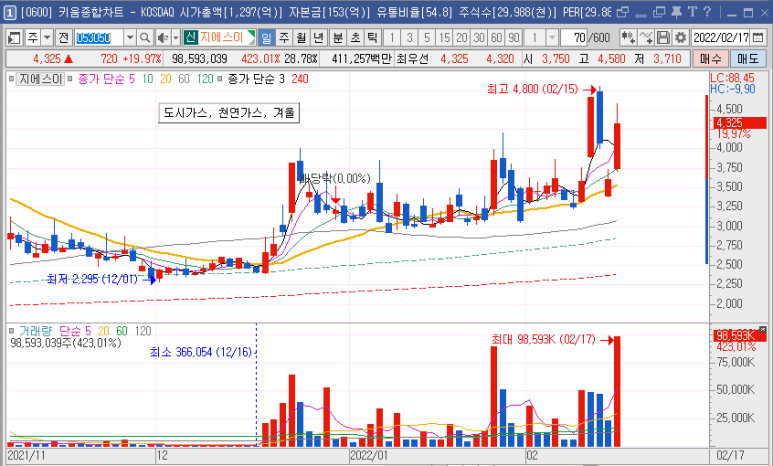773x466 pixels.
Task: Switch to the 초 second chart tab
Action: click(x=355, y=37)
